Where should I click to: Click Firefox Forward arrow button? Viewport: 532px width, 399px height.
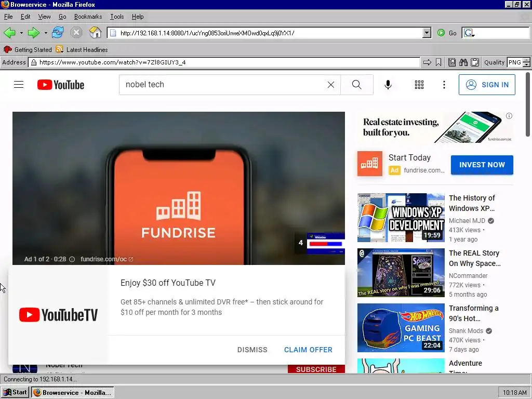click(33, 33)
